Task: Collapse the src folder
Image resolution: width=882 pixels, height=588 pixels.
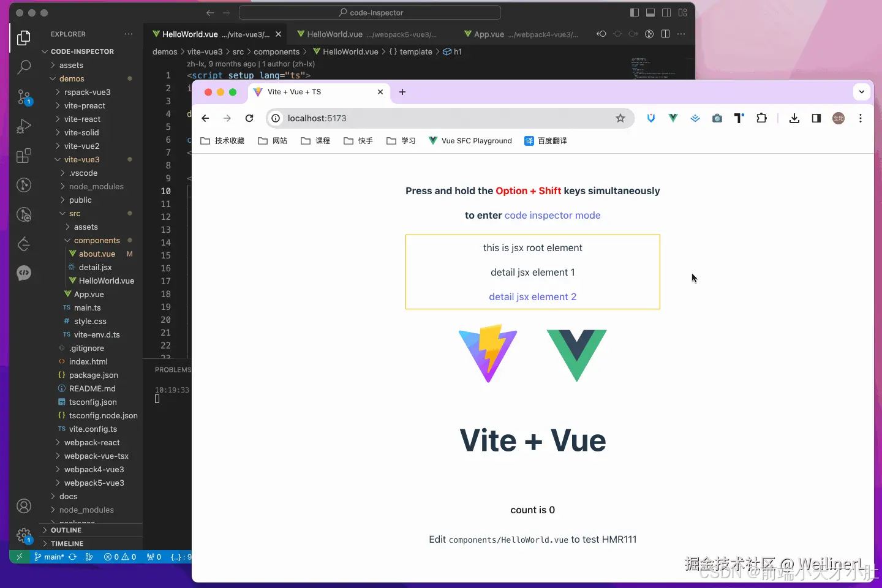Action: (x=92, y=213)
